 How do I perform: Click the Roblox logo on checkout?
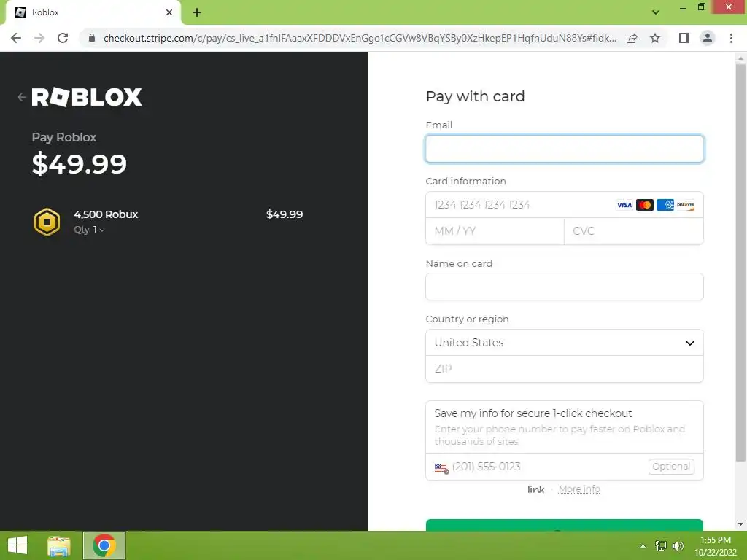87,97
